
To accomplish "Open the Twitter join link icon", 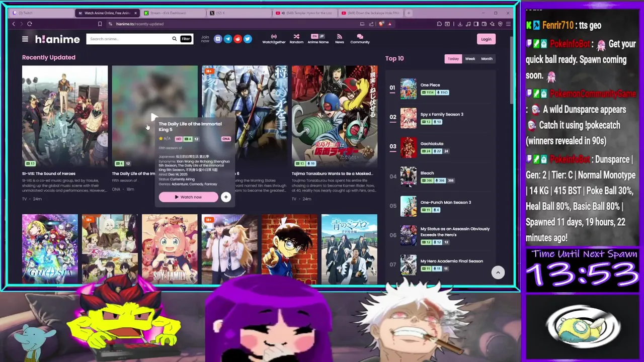I will [x=248, y=39].
